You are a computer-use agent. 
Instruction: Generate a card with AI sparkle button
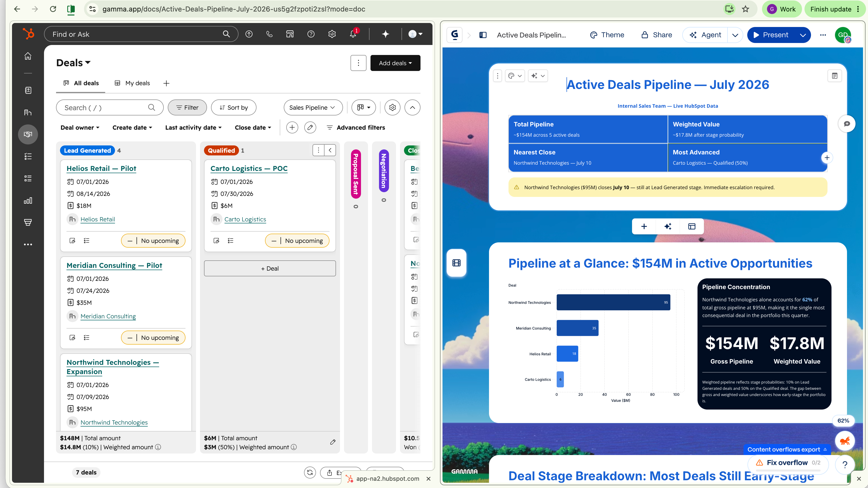[x=668, y=227]
